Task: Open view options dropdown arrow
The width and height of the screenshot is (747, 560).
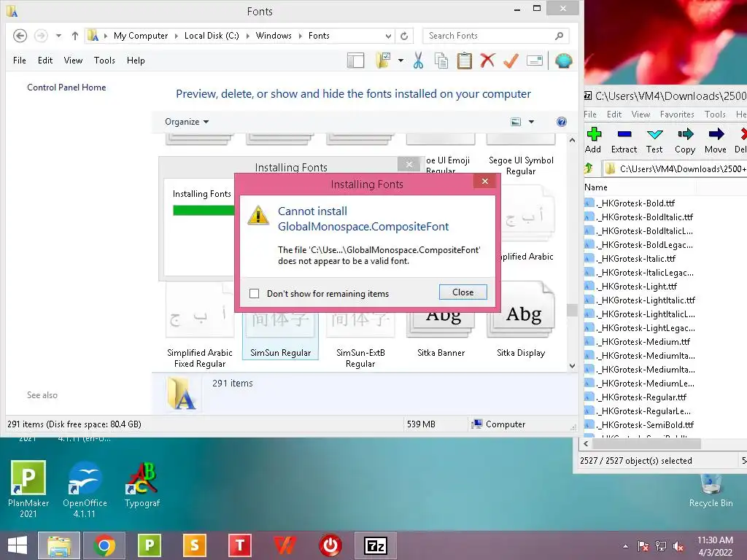Action: (531, 122)
